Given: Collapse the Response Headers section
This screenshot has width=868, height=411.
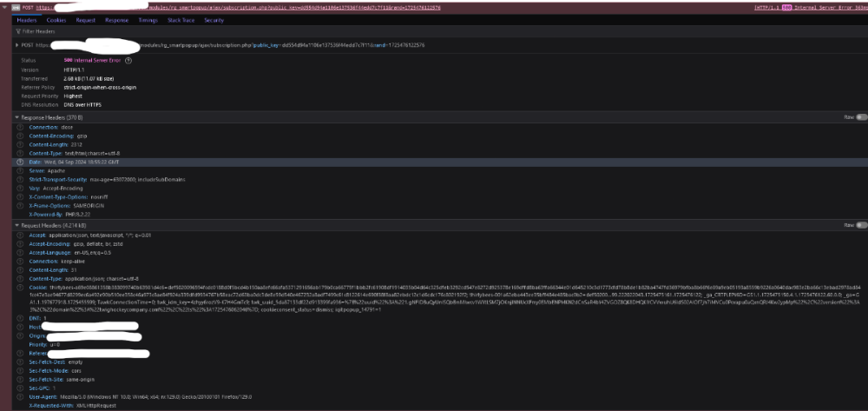Looking at the screenshot, I should tap(17, 116).
